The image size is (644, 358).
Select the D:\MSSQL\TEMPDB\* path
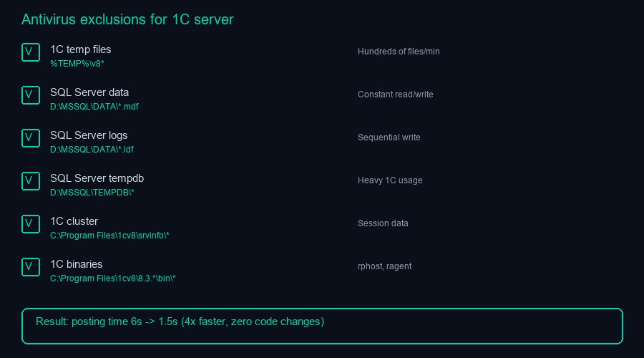coord(92,193)
